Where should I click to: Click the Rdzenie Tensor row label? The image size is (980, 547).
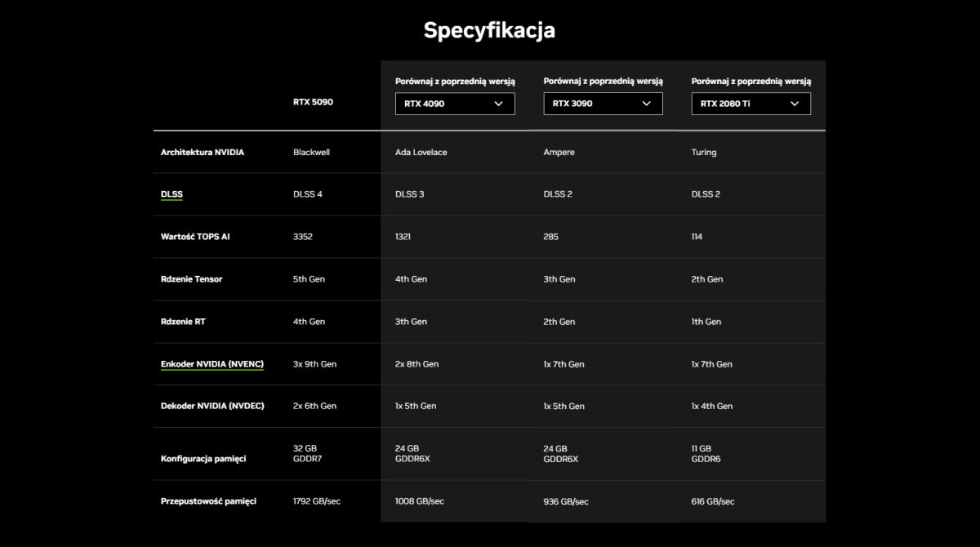[191, 279]
